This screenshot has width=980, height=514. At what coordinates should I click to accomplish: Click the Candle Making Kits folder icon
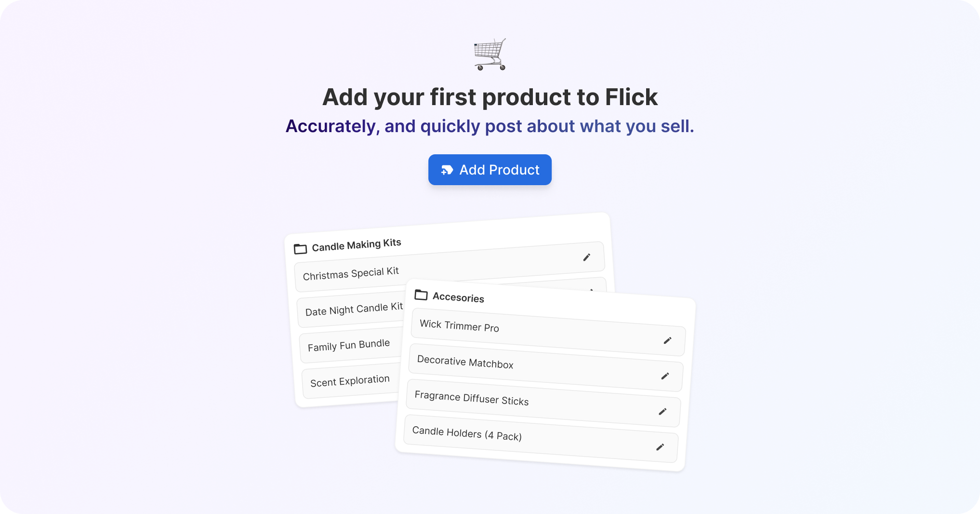301,249
